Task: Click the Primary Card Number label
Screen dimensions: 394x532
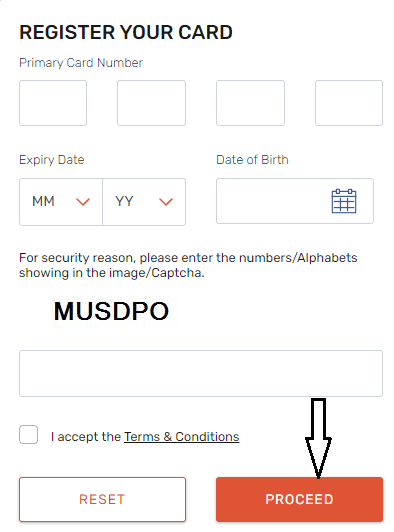Action: click(x=81, y=63)
